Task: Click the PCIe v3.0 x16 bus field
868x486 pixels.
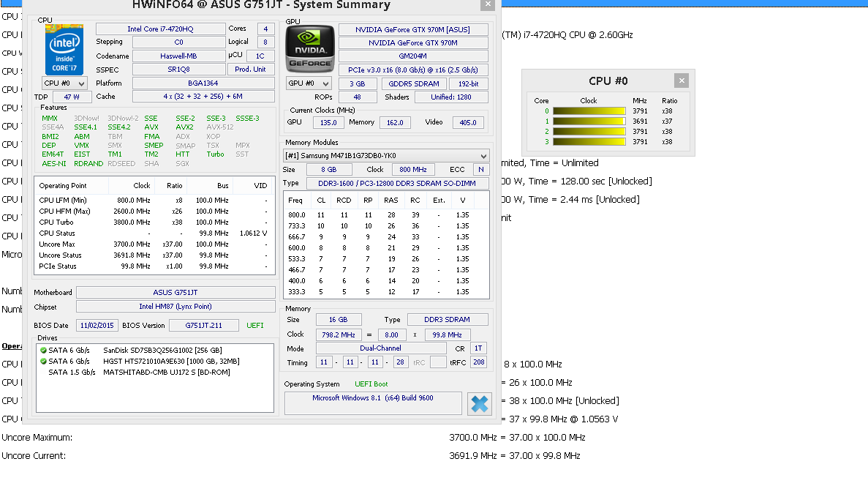Action: (413, 70)
